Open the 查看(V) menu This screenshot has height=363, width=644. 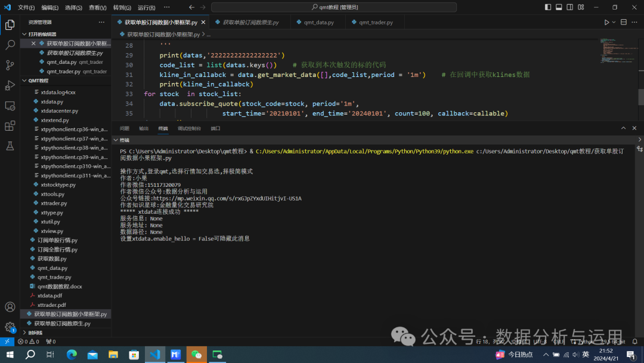[98, 7]
